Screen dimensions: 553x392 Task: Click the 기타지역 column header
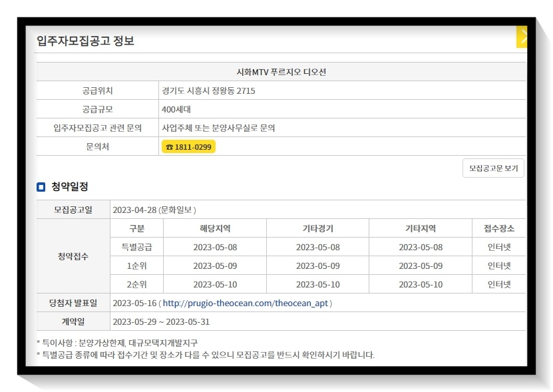421,228
